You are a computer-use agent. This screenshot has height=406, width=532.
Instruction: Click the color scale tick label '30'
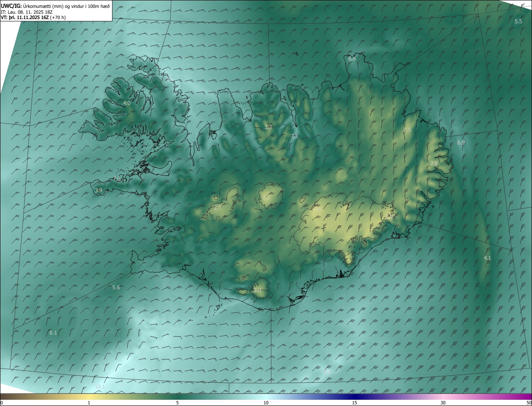(x=443, y=403)
